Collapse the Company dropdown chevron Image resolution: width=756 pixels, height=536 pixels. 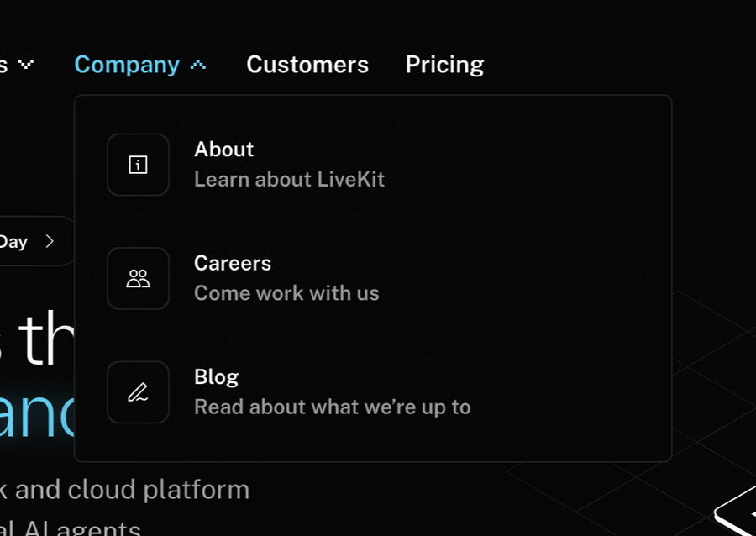198,64
